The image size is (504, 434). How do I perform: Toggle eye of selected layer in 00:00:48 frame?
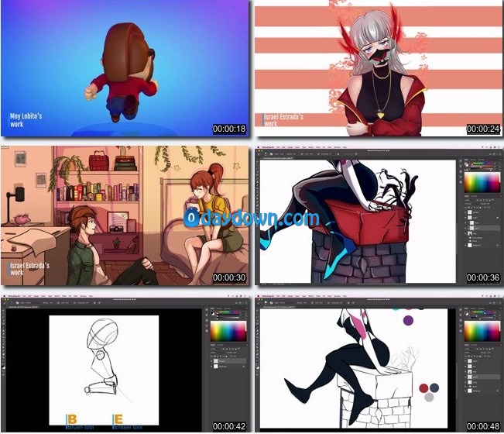[x=465, y=377]
